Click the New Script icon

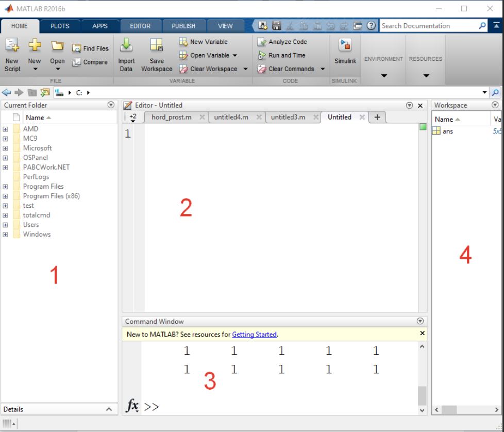pos(12,45)
